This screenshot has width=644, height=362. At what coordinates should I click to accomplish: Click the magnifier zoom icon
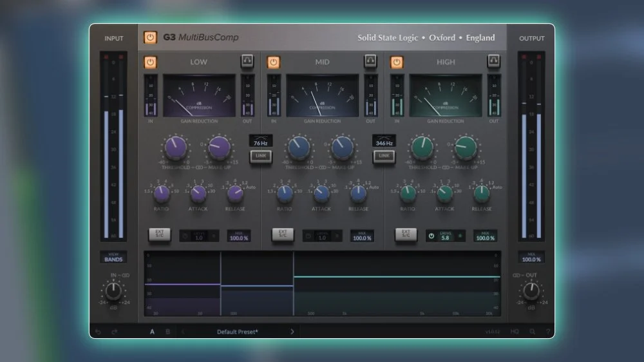(x=533, y=332)
